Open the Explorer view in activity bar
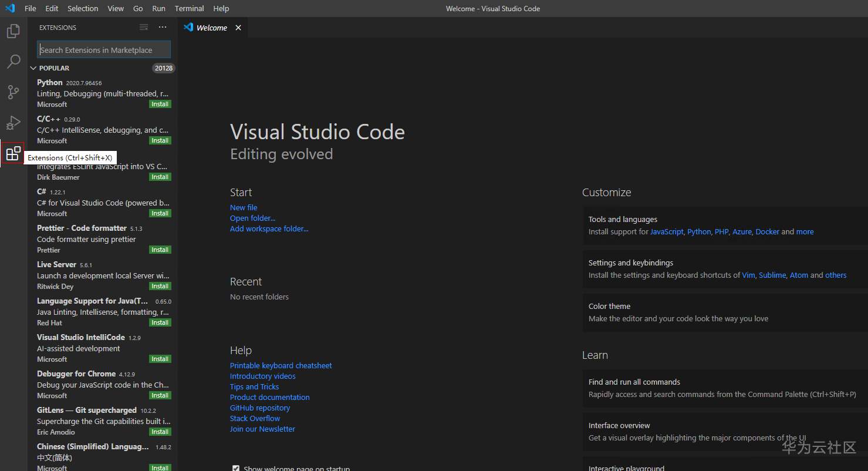 coord(13,31)
